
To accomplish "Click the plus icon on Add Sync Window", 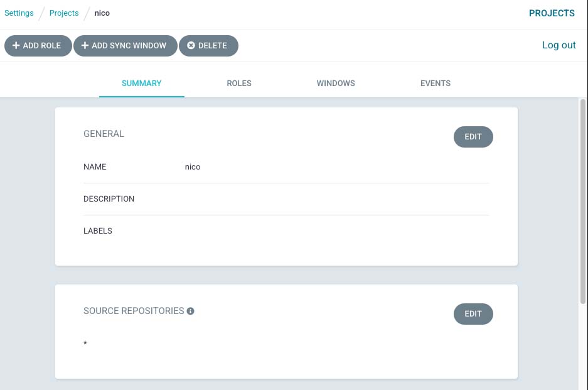I will coord(85,45).
